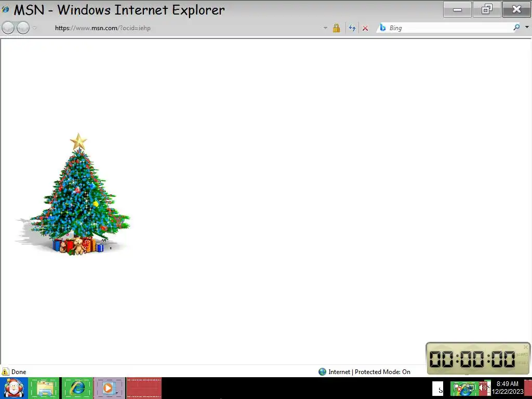Close the digital timer gadget
The width and height of the screenshot is (532, 399).
(x=526, y=347)
